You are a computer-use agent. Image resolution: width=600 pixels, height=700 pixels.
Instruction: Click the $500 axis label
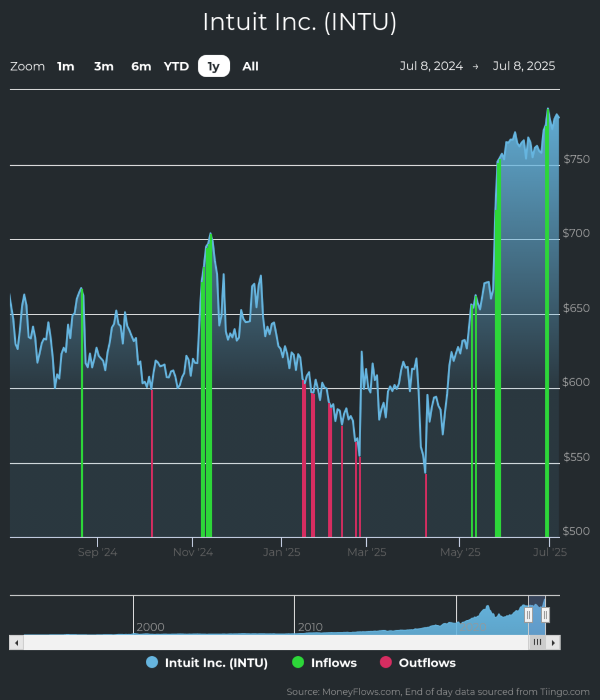pos(576,530)
